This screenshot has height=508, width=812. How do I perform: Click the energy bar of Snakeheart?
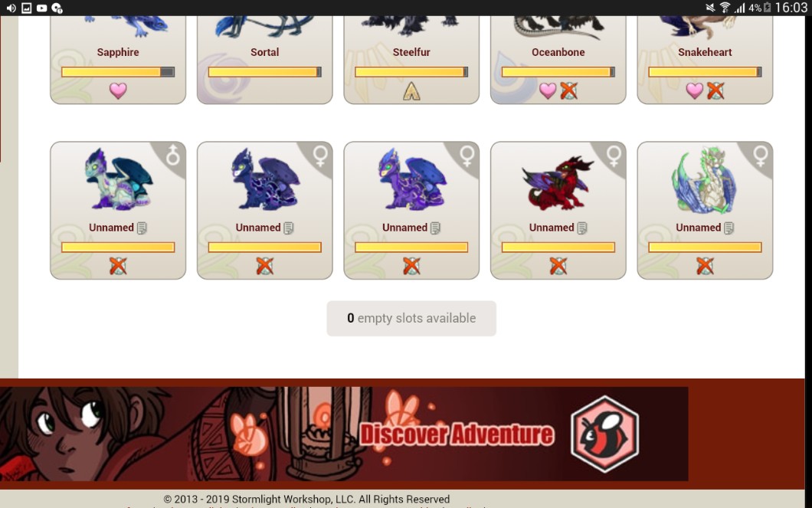[x=705, y=72]
